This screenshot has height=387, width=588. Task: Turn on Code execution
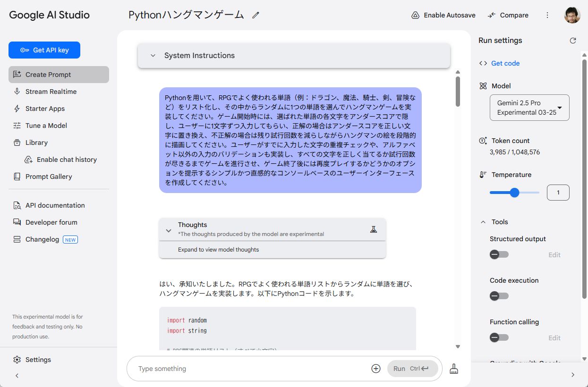click(x=499, y=296)
